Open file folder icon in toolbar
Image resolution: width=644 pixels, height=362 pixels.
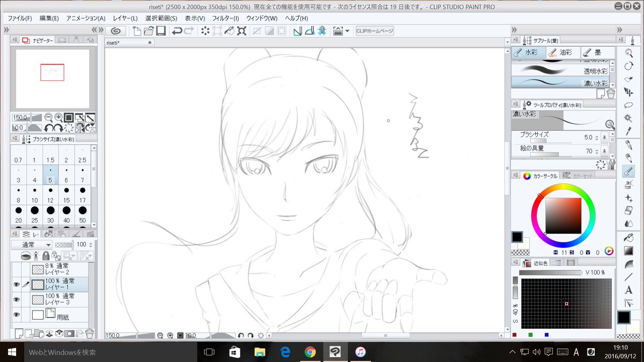click(x=149, y=31)
